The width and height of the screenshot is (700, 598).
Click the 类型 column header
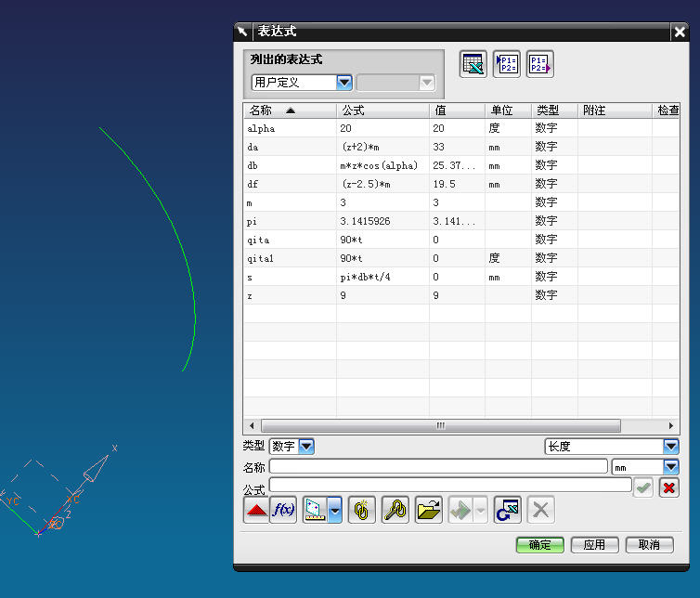click(x=554, y=110)
